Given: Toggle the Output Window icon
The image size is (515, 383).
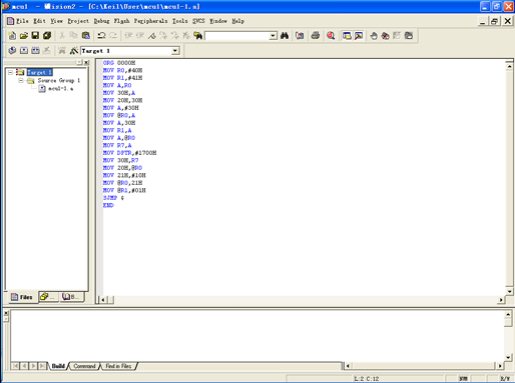Looking at the screenshot, I should click(x=359, y=35).
